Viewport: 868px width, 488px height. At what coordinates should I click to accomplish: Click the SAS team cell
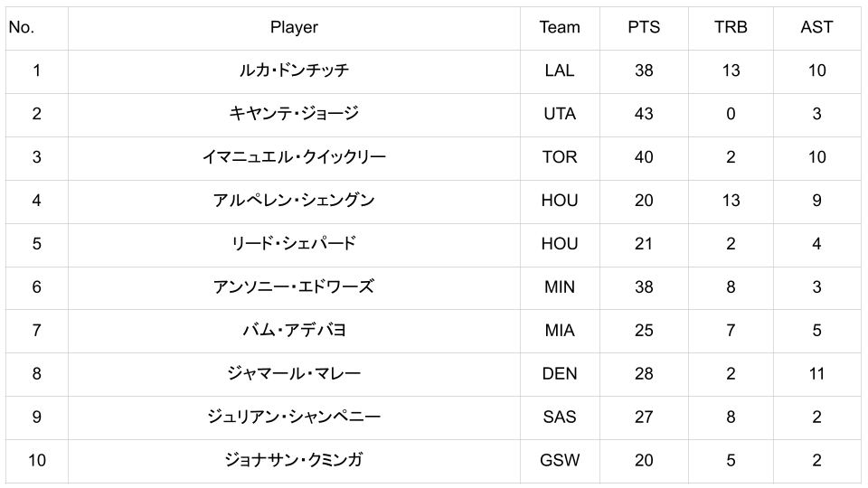click(560, 418)
